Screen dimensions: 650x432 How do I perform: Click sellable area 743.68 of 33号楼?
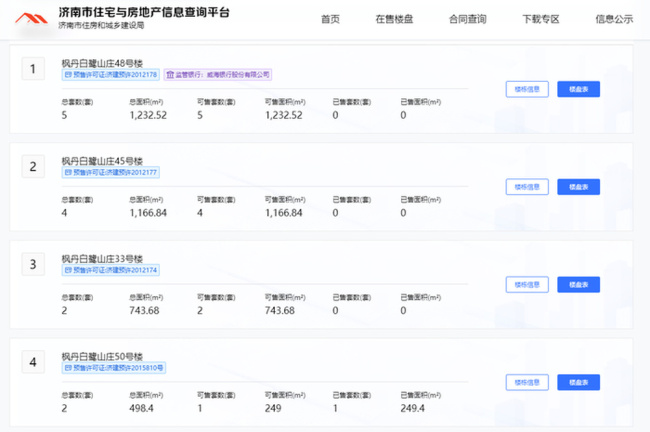(280, 311)
